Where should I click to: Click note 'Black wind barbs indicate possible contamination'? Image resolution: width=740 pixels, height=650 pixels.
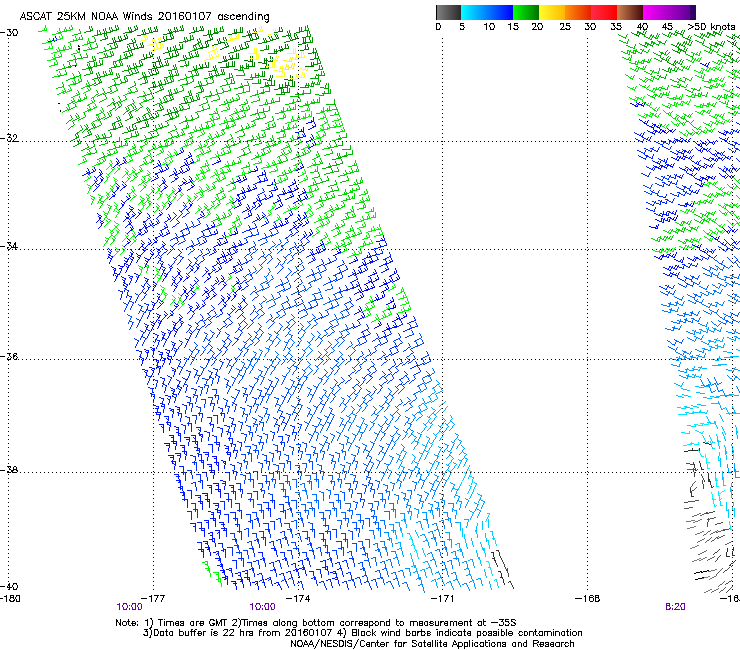pos(467,633)
